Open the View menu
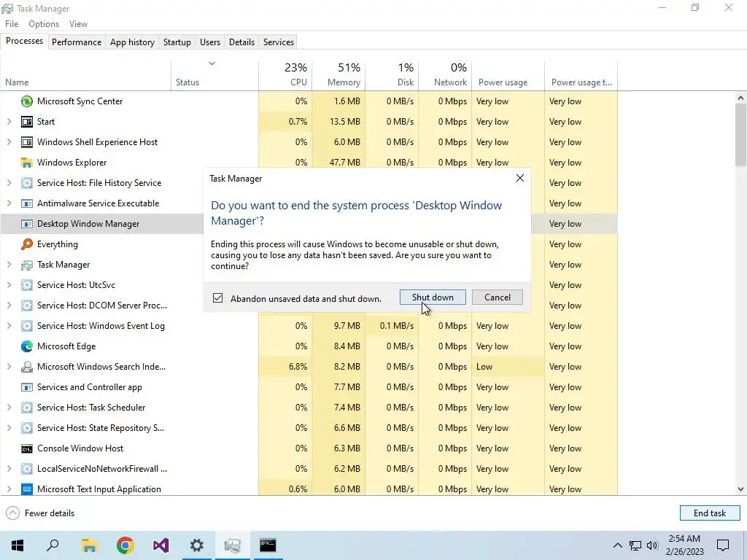The width and height of the screenshot is (747, 560). pos(78,24)
